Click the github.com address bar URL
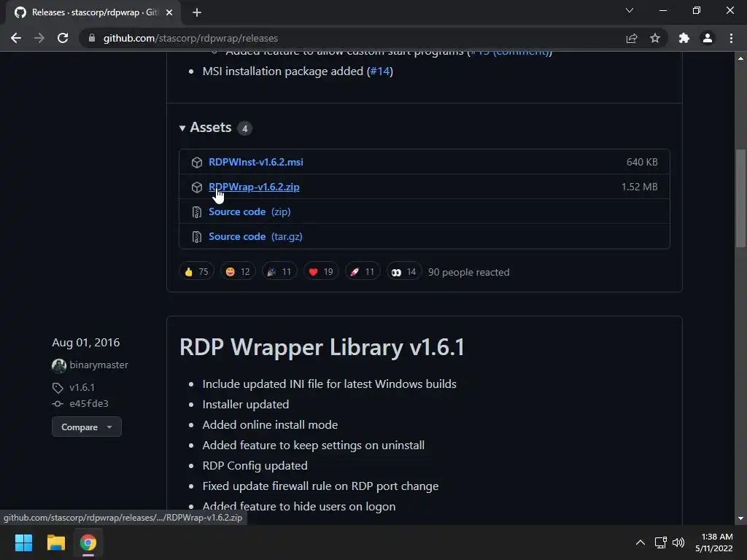 190,38
